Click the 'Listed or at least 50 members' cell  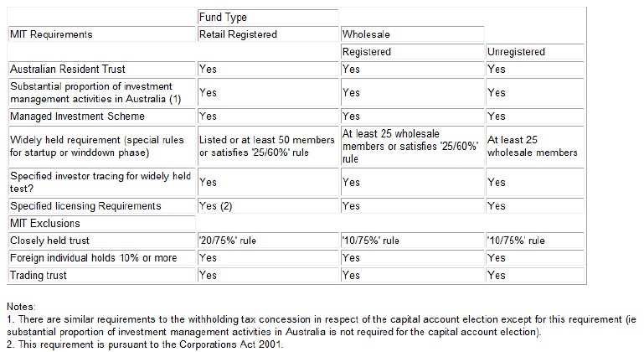[x=268, y=146]
